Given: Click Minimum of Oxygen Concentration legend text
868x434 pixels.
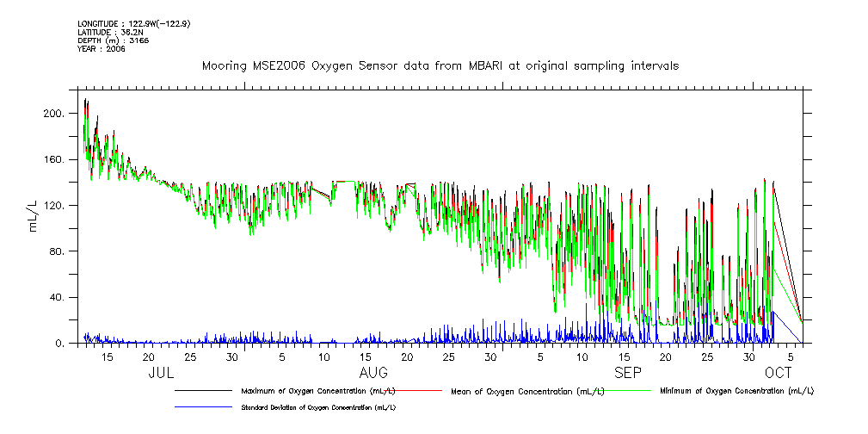Looking at the screenshot, I should point(736,391).
